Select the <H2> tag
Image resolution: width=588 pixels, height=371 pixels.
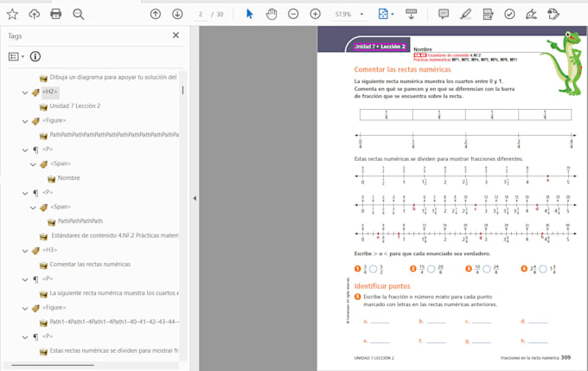click(x=50, y=92)
